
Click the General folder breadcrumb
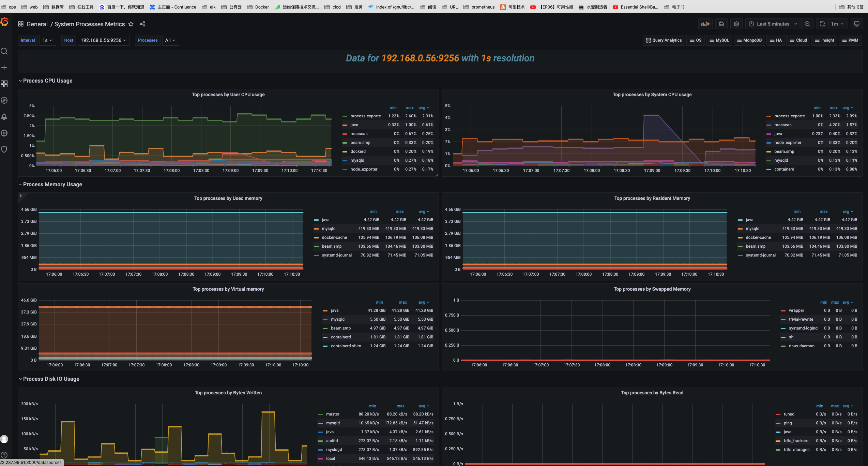coord(37,24)
